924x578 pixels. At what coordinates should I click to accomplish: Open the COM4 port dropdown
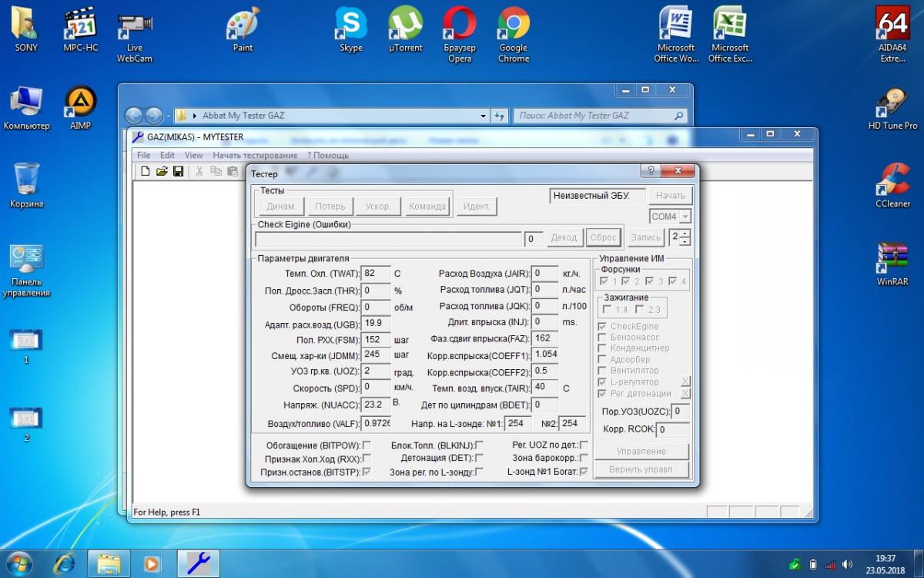point(685,217)
